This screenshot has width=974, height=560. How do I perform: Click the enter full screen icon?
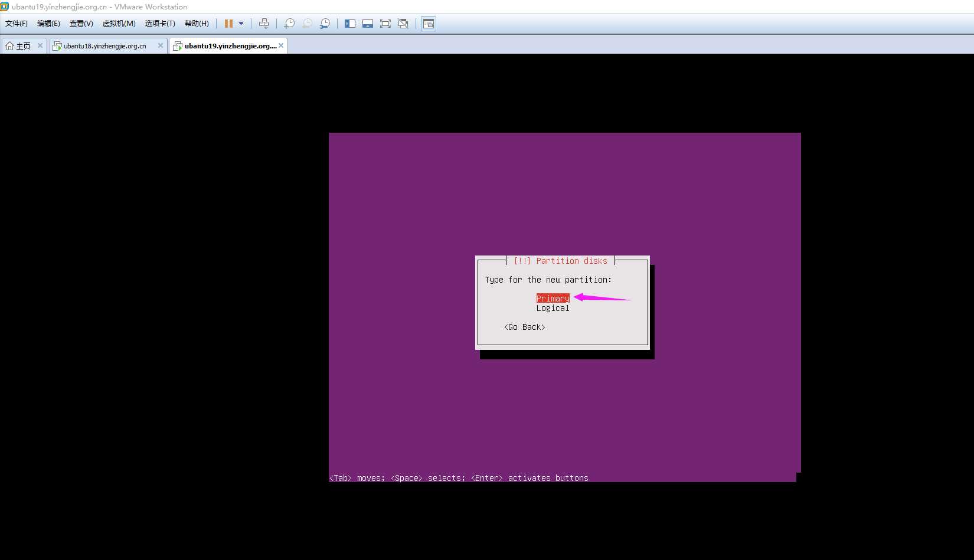[385, 24]
